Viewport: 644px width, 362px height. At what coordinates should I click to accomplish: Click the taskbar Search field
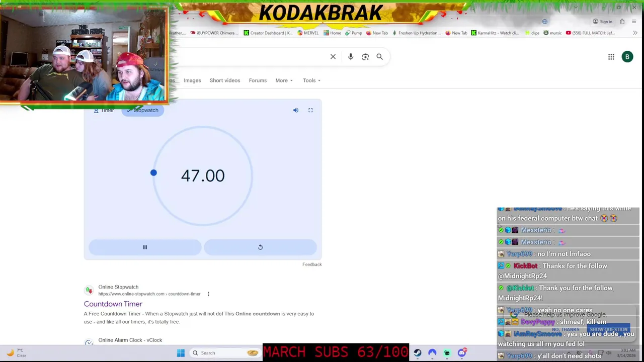point(225,353)
